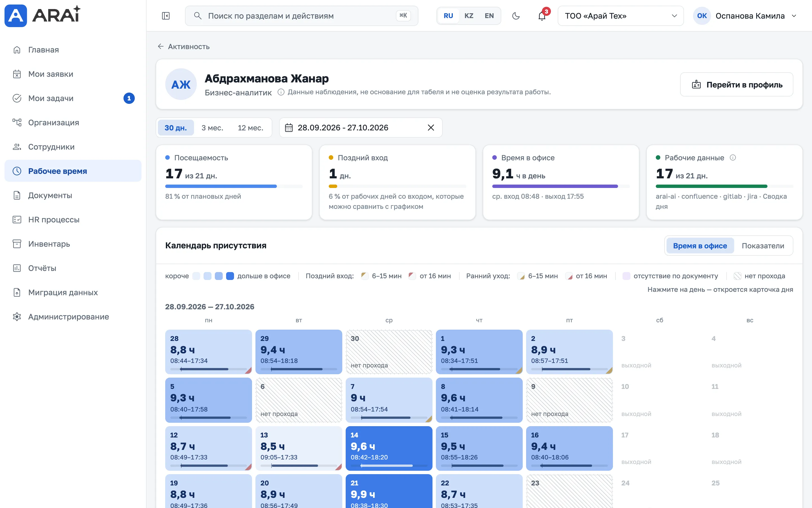
Task: Click the Перейти в профиль button
Action: point(736,84)
